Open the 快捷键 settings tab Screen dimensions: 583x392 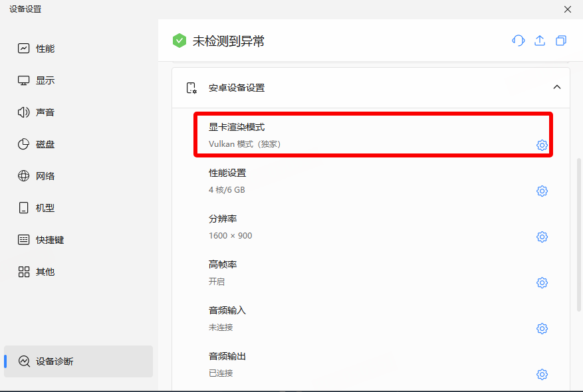[49, 240]
